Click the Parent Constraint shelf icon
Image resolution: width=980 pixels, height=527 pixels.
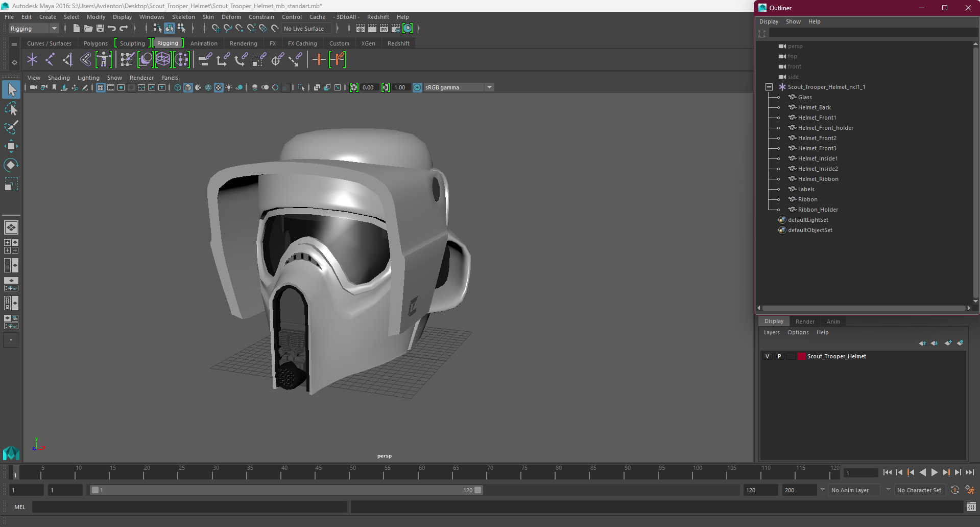205,60
